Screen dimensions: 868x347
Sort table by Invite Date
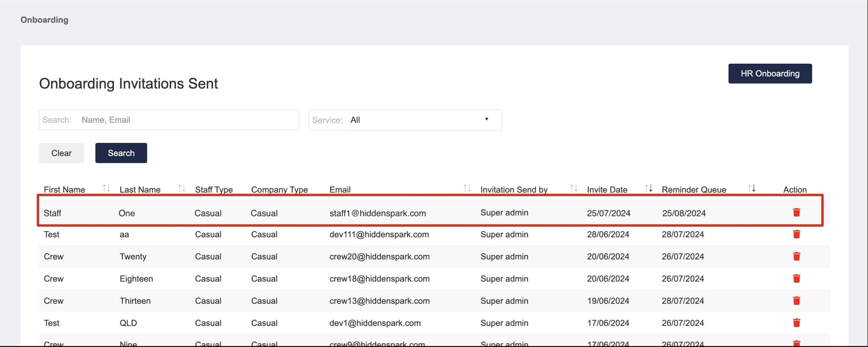tap(649, 188)
